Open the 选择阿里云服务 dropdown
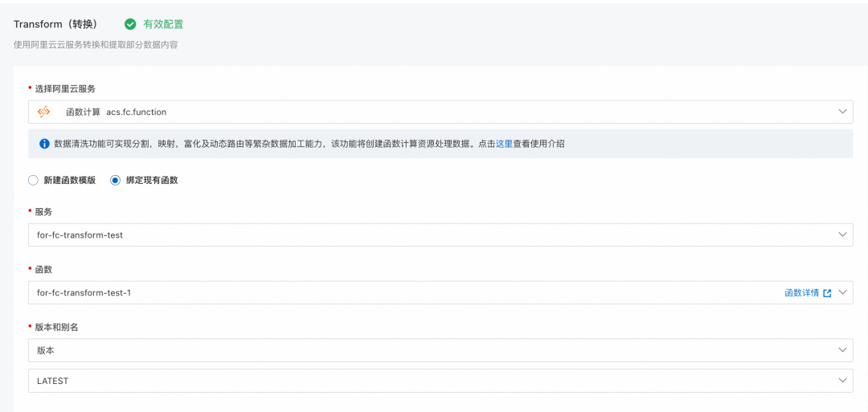Image resolution: width=868 pixels, height=412 pixels. (x=440, y=112)
